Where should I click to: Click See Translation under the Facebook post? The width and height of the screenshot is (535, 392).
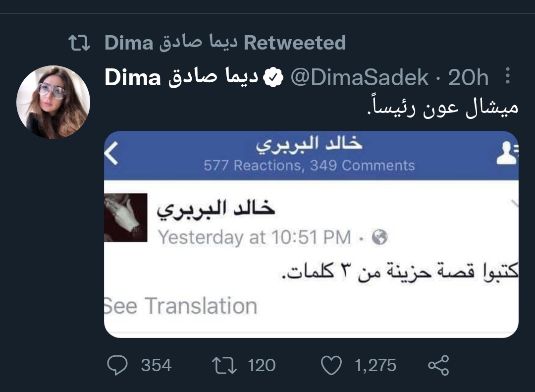pos(181,306)
